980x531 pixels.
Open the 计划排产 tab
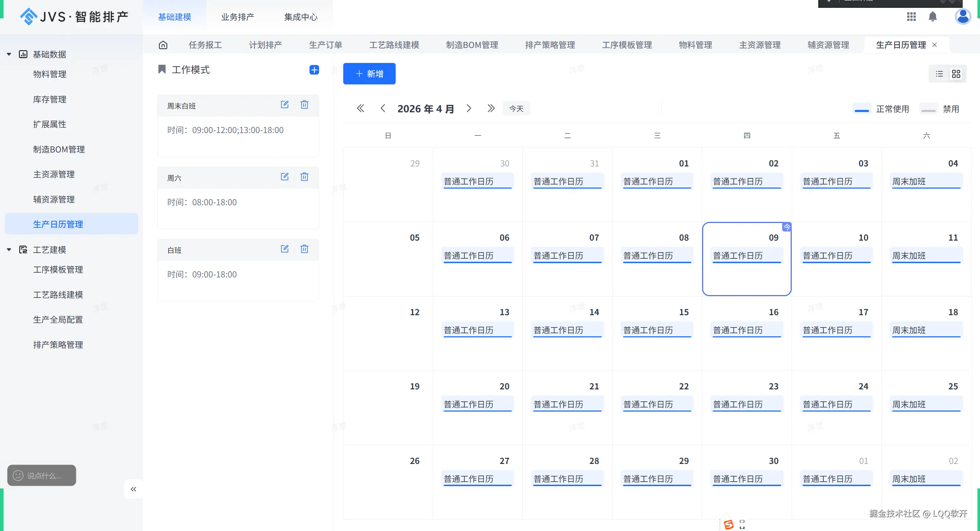pyautogui.click(x=265, y=45)
